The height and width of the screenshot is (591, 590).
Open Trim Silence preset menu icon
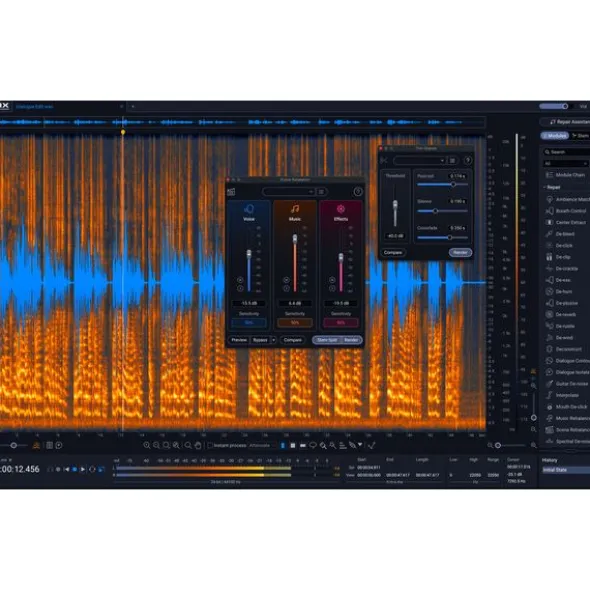point(452,161)
